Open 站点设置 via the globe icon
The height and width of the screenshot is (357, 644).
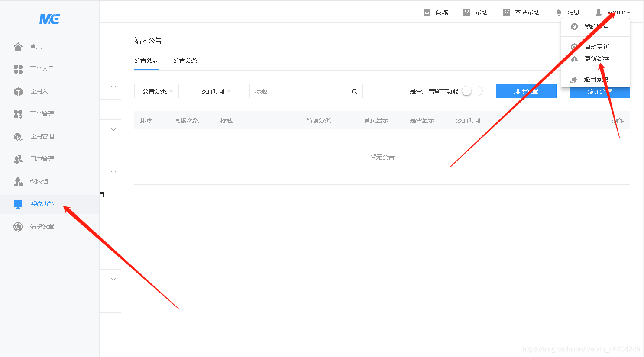pos(18,226)
